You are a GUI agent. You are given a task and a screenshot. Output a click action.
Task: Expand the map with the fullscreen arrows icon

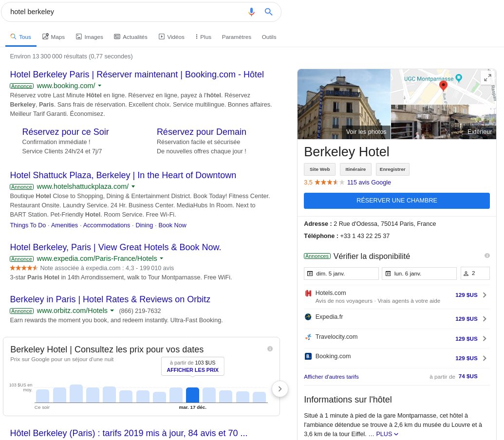(487, 78)
